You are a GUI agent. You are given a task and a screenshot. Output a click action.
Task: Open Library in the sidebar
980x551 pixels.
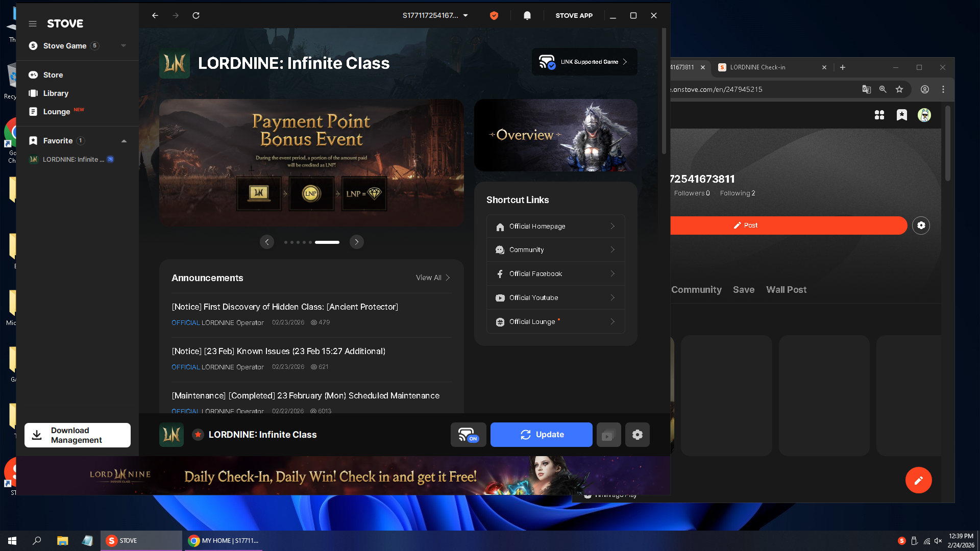click(56, 93)
